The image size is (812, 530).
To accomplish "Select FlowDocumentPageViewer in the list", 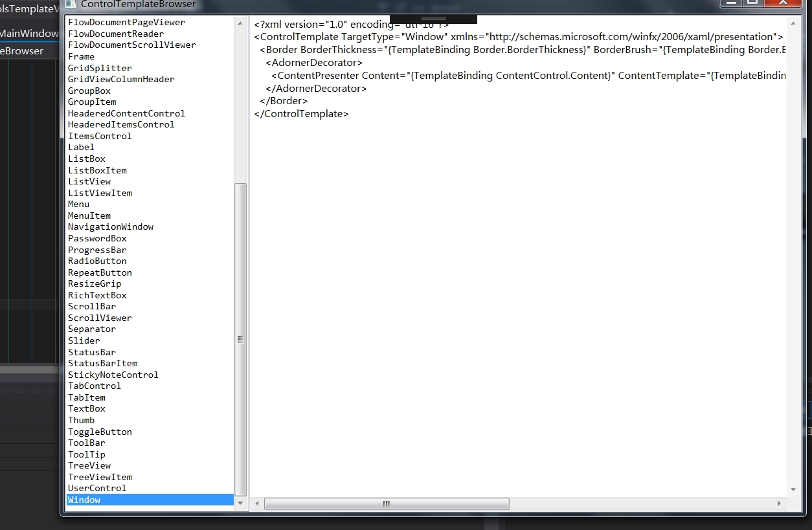I will coord(150,22).
